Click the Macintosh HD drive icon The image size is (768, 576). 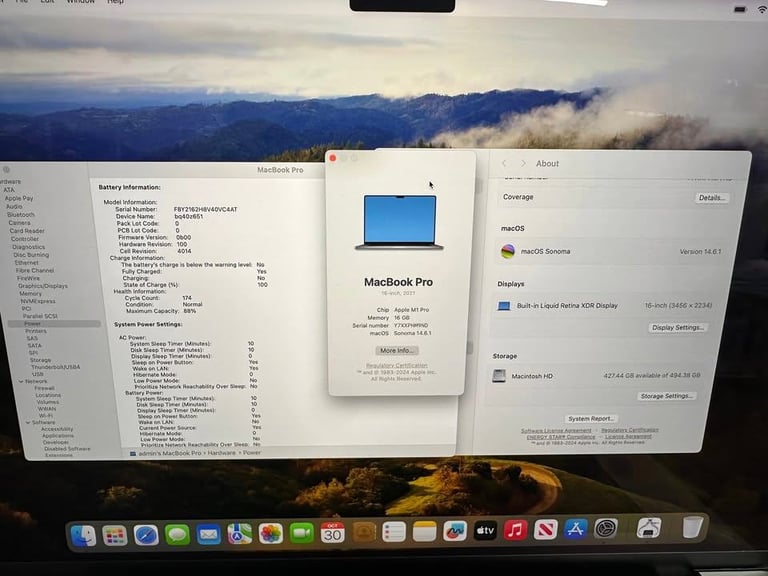point(499,376)
